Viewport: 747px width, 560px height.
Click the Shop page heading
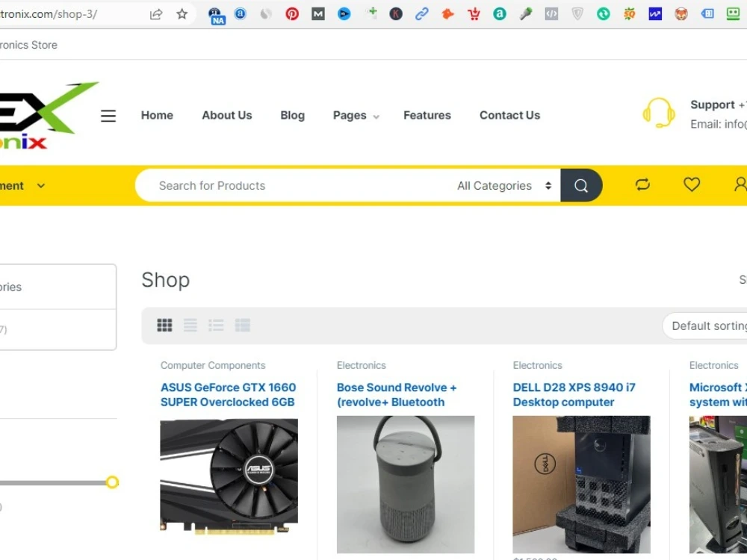coord(165,280)
